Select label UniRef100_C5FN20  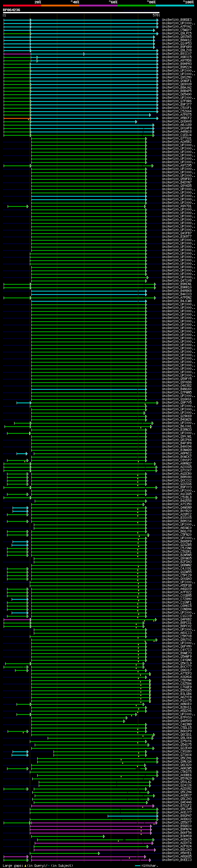(177, 535)
